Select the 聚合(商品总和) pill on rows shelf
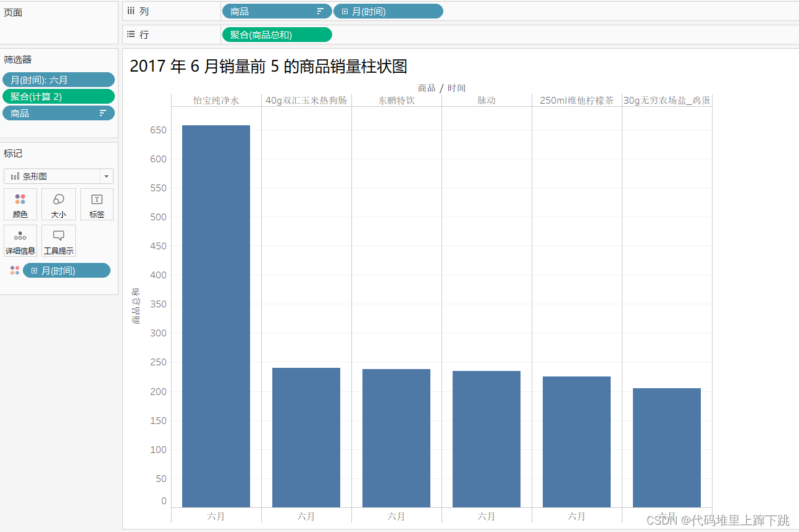This screenshot has width=799, height=532. click(277, 35)
